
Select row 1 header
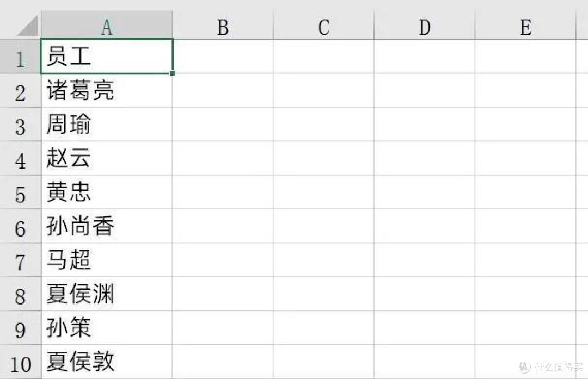click(x=20, y=56)
